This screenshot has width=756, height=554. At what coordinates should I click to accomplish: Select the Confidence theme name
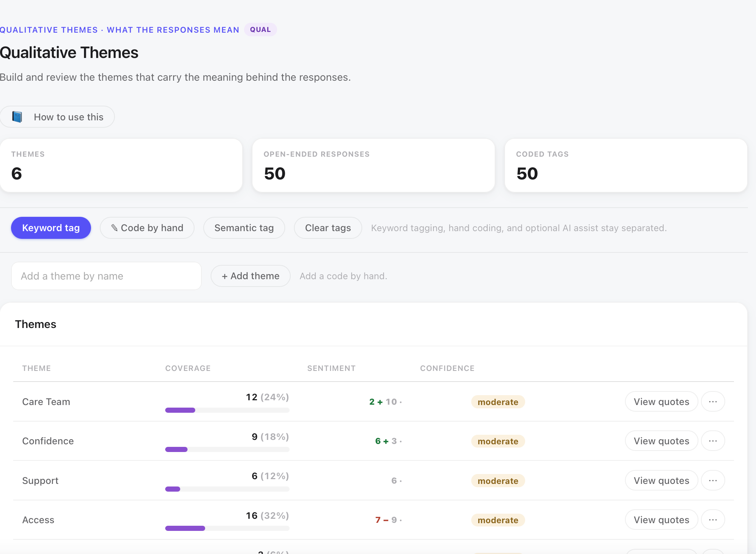tap(48, 441)
